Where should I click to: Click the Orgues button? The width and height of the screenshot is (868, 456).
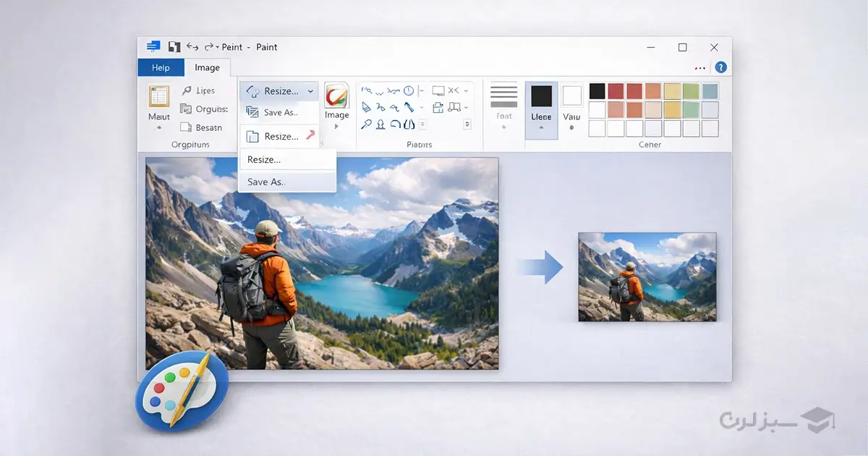pos(205,109)
